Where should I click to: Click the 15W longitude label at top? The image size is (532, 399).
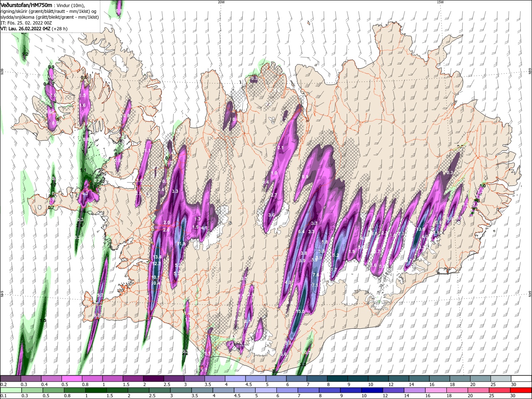point(440,2)
